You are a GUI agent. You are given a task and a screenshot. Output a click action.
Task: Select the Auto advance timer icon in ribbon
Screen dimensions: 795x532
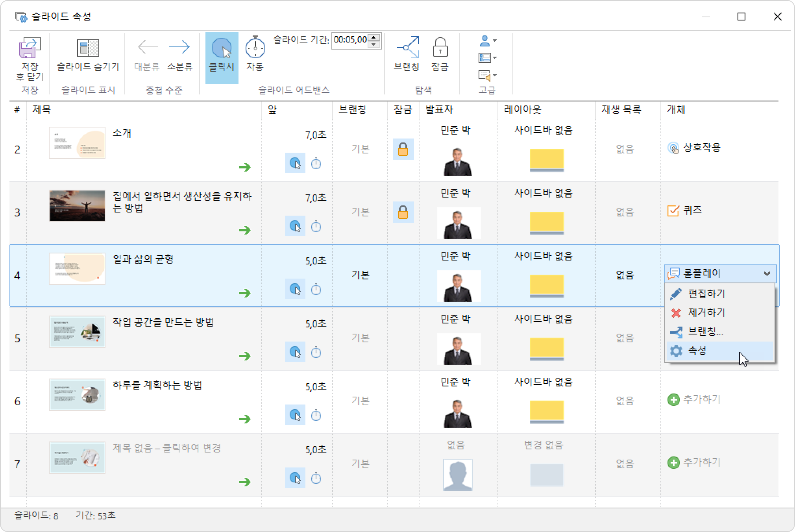point(255,48)
